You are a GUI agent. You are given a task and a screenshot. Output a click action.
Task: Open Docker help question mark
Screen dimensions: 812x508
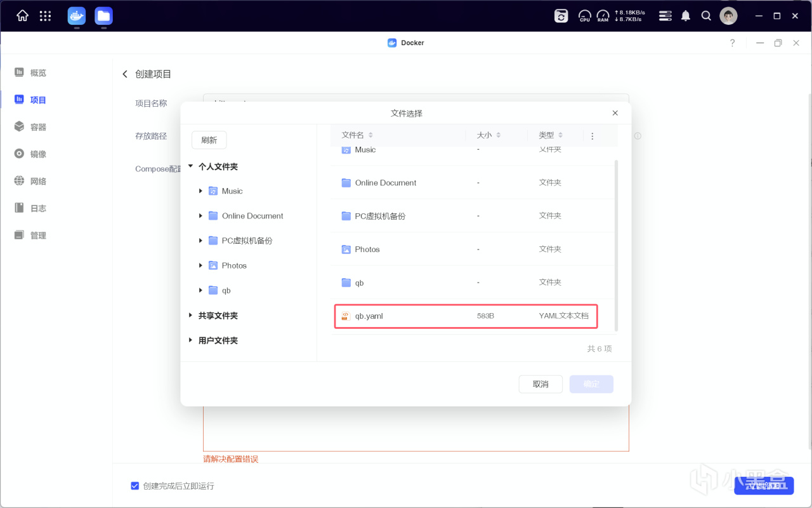733,43
